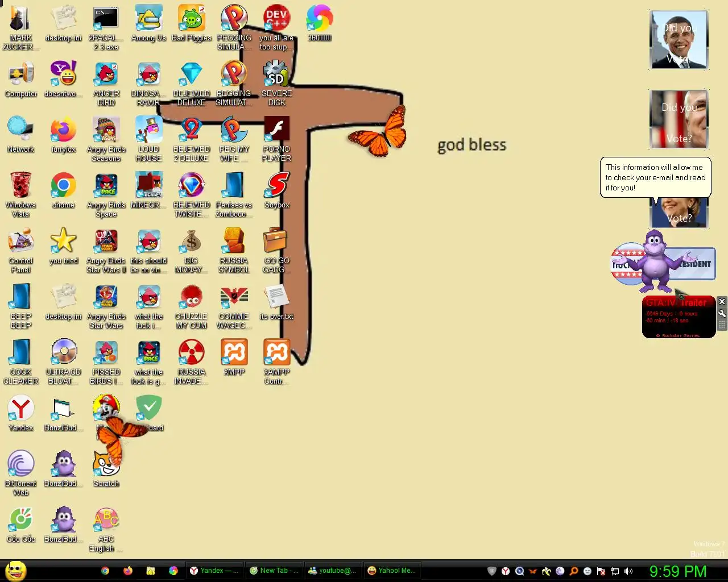Open the 9:59 PM clock
This screenshot has width=728, height=582.
(x=678, y=571)
